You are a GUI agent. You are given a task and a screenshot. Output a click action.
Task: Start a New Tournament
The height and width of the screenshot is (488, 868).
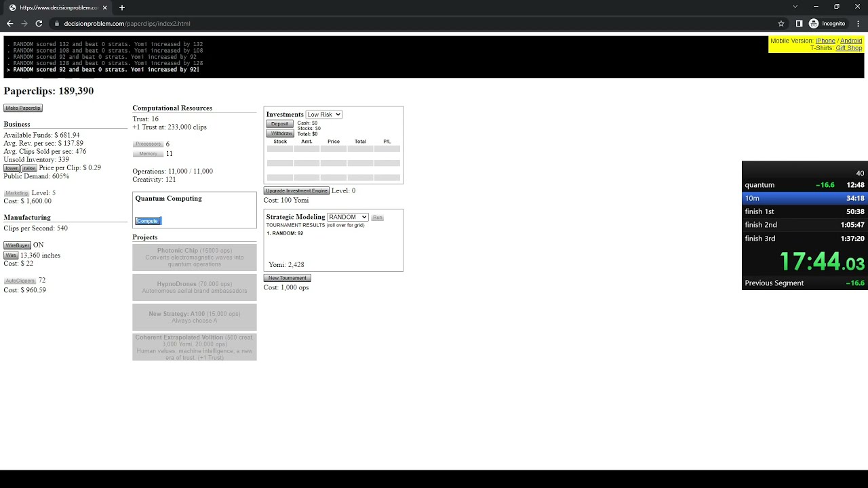288,278
